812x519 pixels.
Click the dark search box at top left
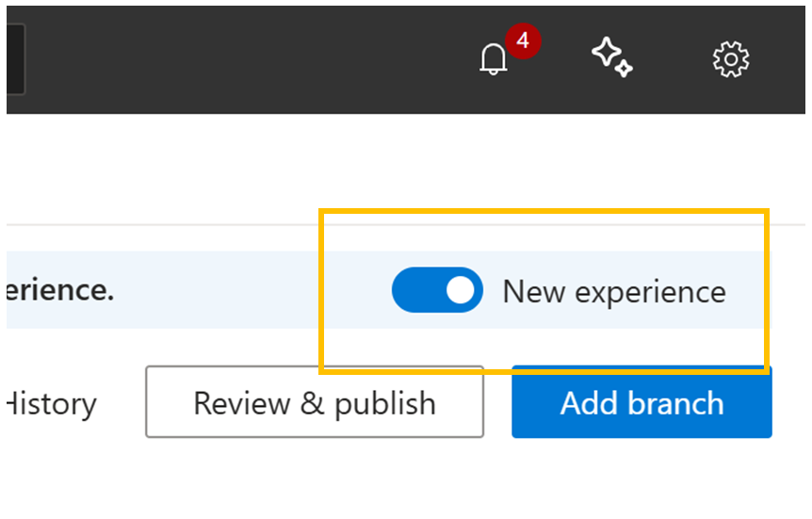pos(14,60)
